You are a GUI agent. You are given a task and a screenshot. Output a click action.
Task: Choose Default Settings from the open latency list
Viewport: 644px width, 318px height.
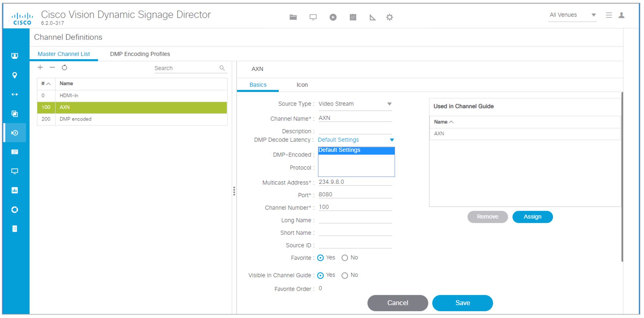356,150
